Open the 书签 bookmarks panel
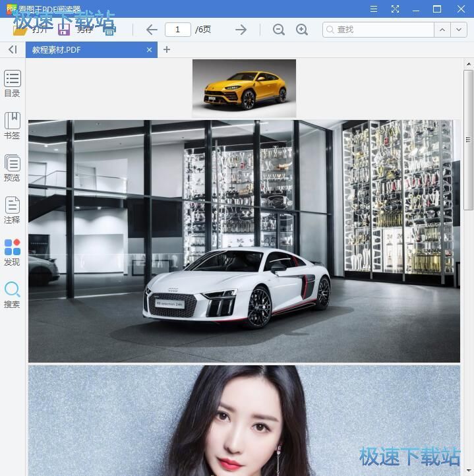The height and width of the screenshot is (476, 474). pos(12,126)
